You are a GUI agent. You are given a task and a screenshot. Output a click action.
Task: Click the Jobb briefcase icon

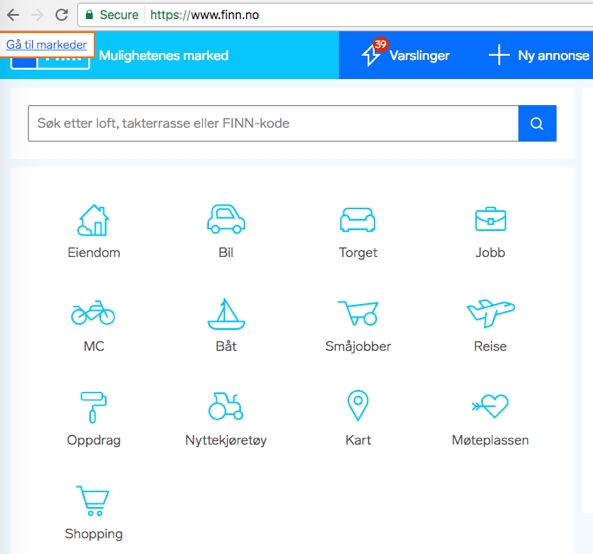tap(490, 219)
